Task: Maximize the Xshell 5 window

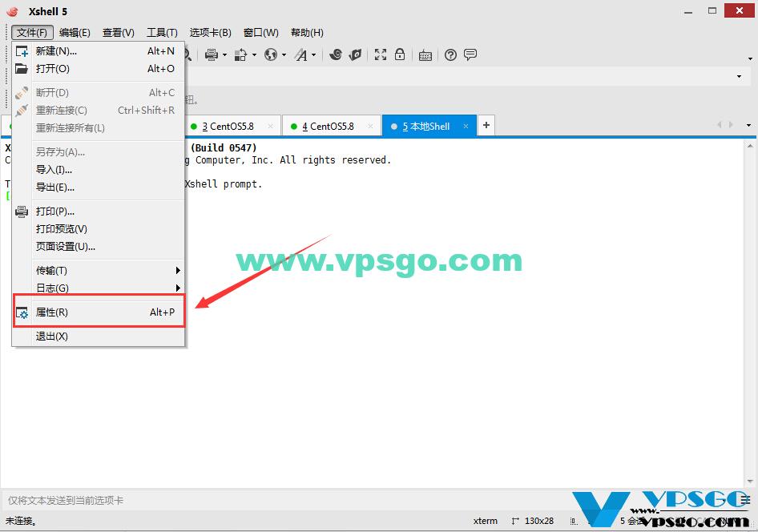Action: tap(712, 10)
